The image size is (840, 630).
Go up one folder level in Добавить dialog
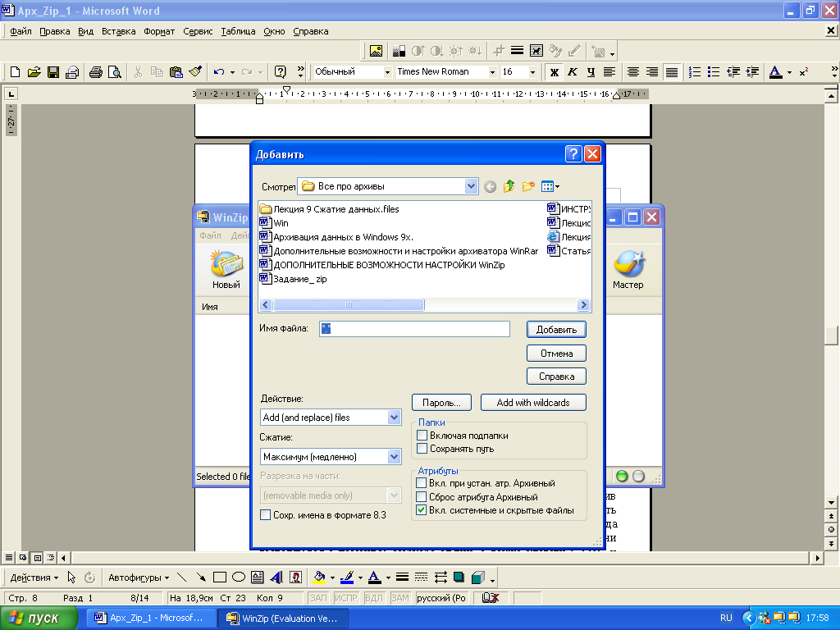509,186
